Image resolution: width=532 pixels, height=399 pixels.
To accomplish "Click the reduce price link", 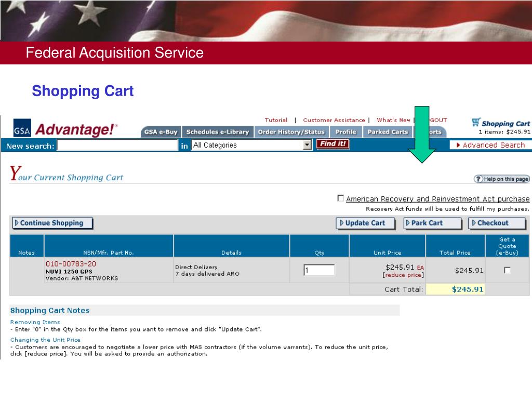I will coord(403,275).
